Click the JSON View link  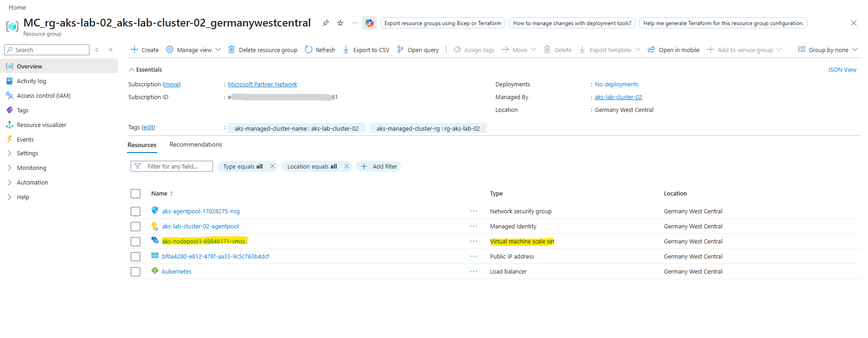coord(842,70)
